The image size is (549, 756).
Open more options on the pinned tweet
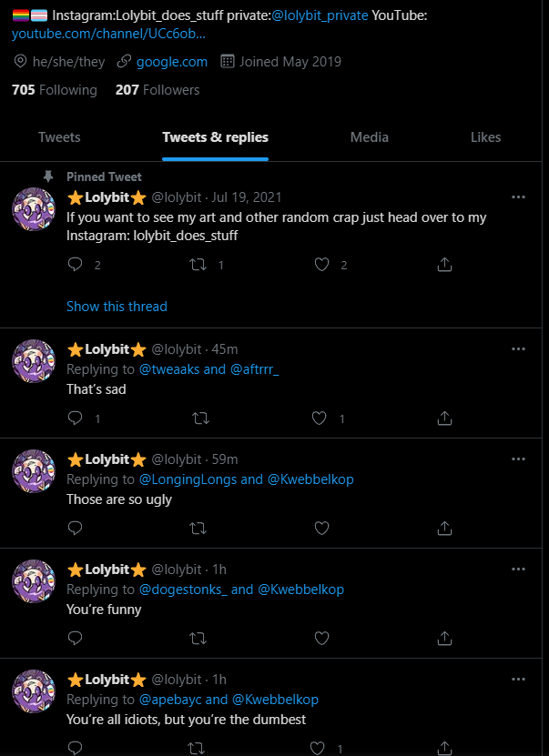click(x=518, y=197)
